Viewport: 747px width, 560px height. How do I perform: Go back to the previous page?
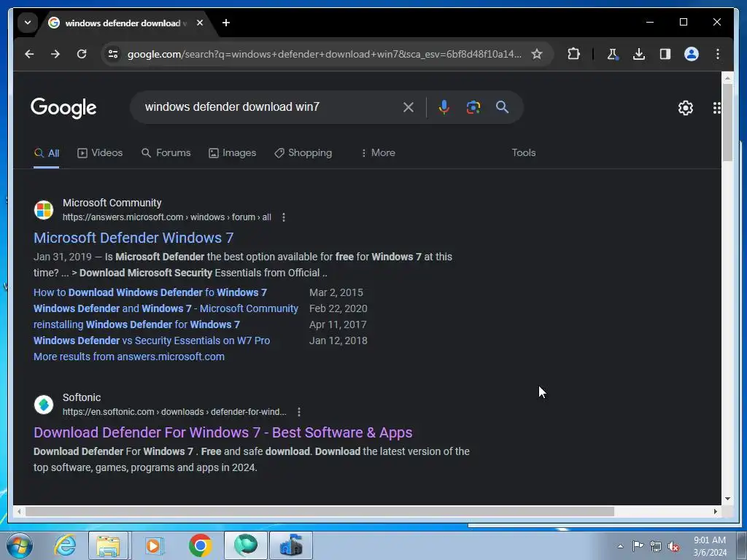click(29, 54)
